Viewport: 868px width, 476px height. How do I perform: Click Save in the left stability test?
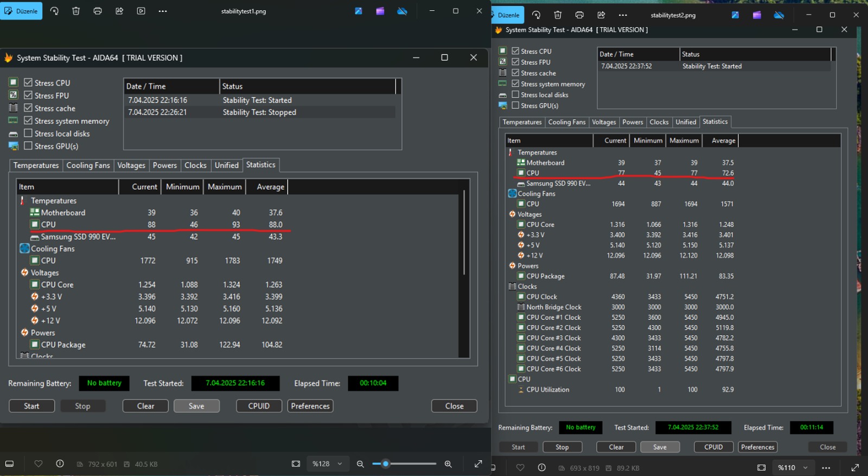[196, 406]
